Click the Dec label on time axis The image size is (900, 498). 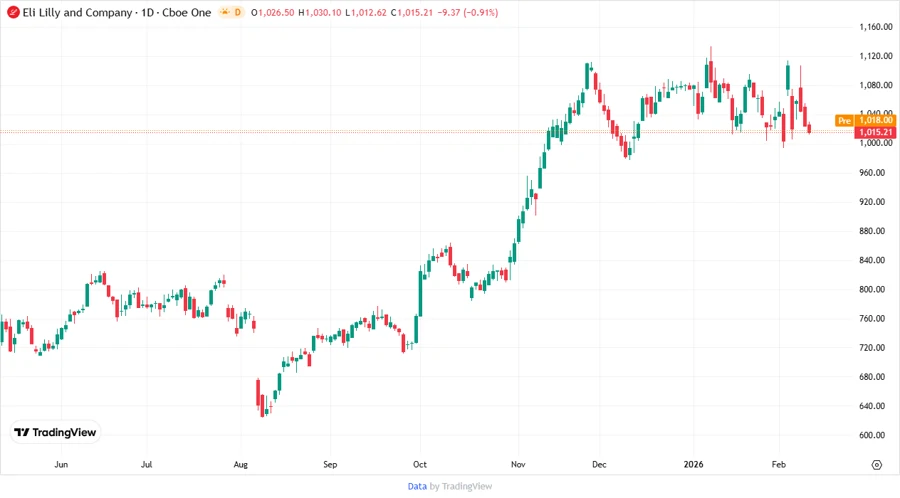coord(599,464)
